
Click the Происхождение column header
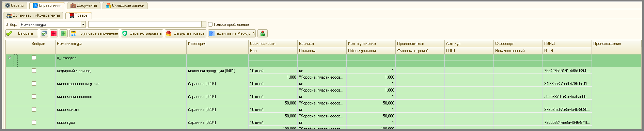click(x=617, y=47)
